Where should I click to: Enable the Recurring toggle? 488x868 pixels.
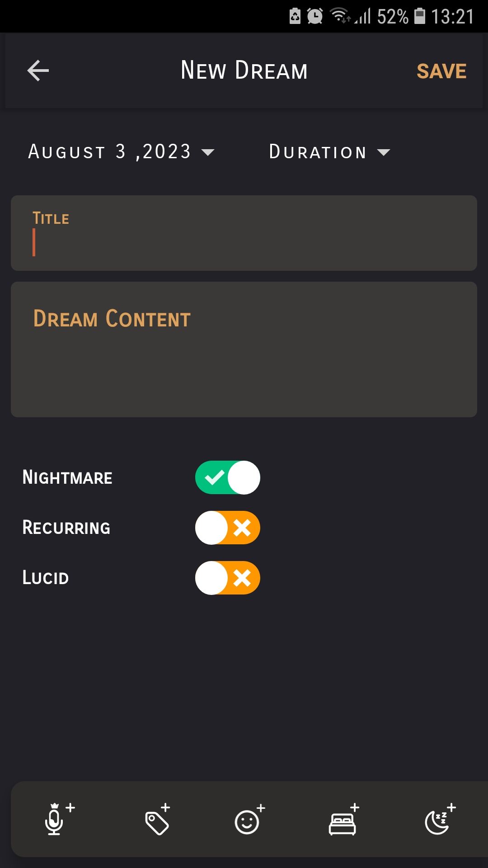tap(227, 527)
